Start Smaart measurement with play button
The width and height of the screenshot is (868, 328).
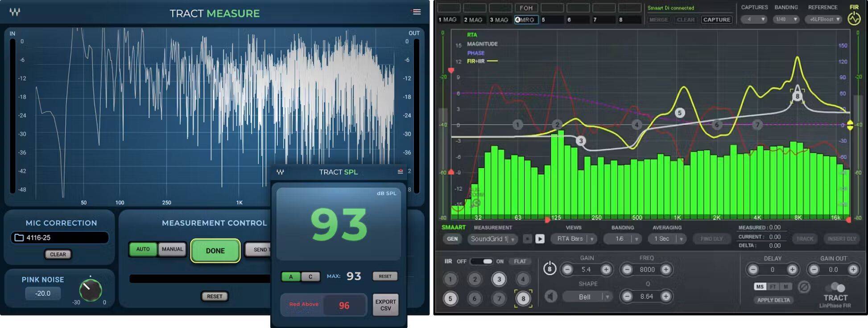coord(540,239)
